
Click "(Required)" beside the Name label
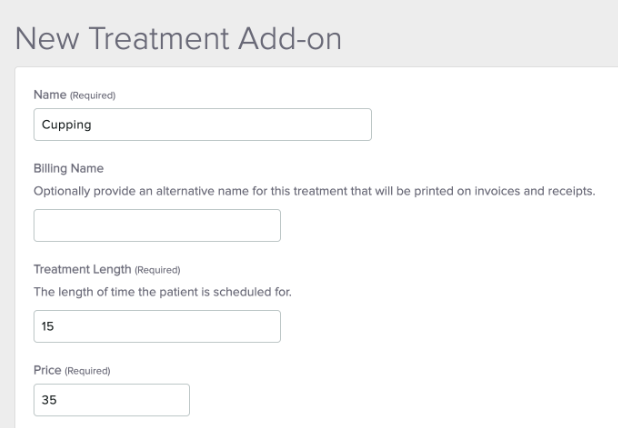coord(92,96)
